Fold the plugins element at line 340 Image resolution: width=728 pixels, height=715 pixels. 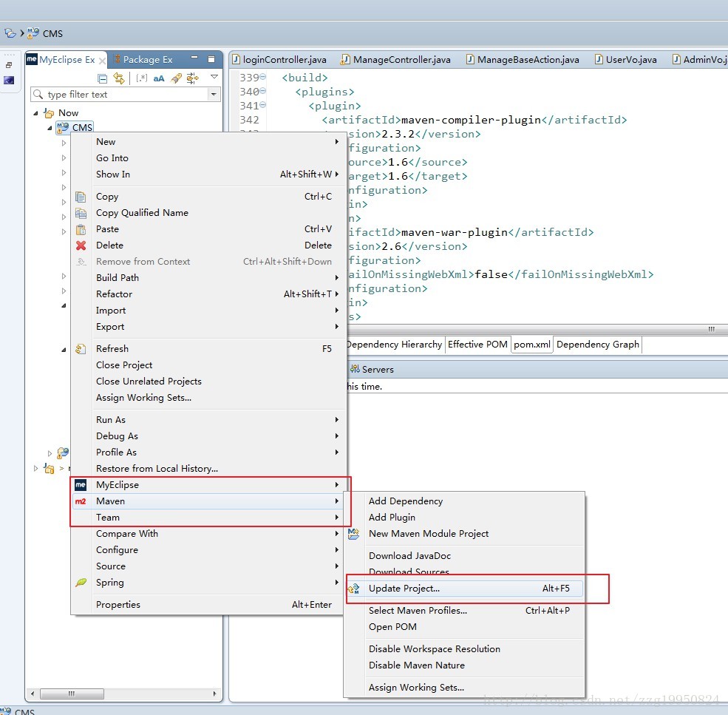coord(263,91)
